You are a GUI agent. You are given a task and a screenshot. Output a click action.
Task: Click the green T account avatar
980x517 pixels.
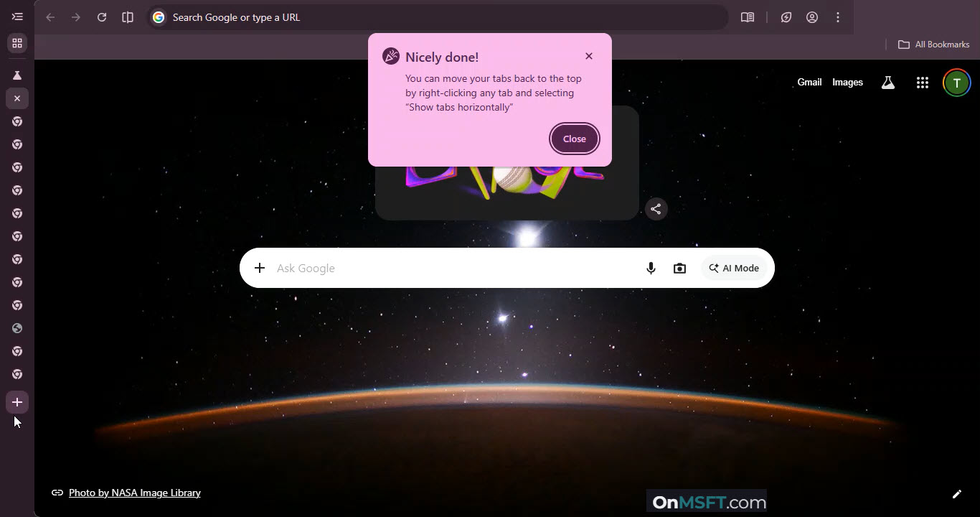[956, 83]
